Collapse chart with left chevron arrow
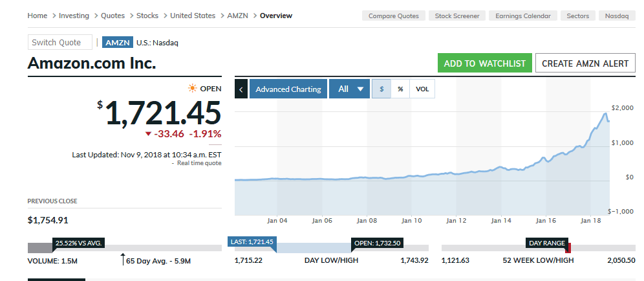Screen dimensions: 644x281 241,89
